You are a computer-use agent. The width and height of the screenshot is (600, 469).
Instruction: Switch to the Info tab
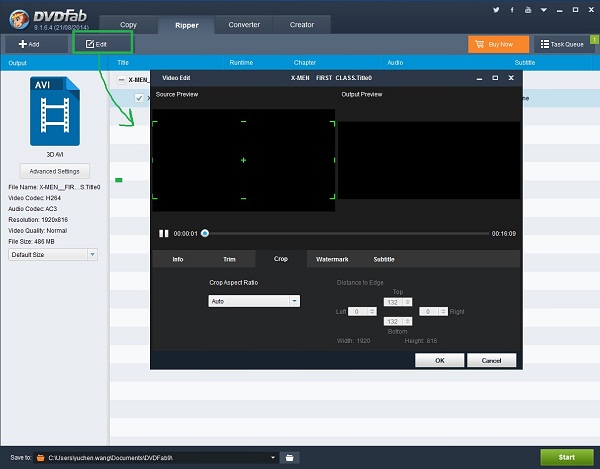tap(178, 259)
